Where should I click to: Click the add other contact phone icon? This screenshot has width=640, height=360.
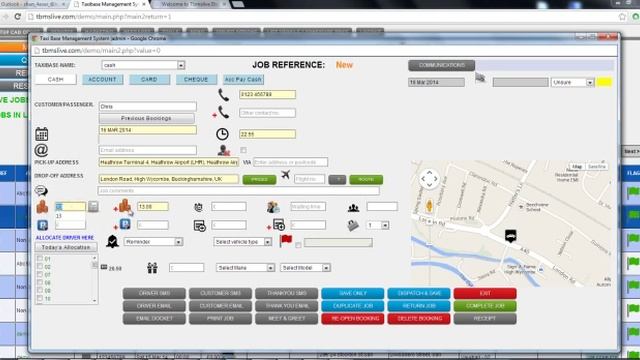click(221, 112)
